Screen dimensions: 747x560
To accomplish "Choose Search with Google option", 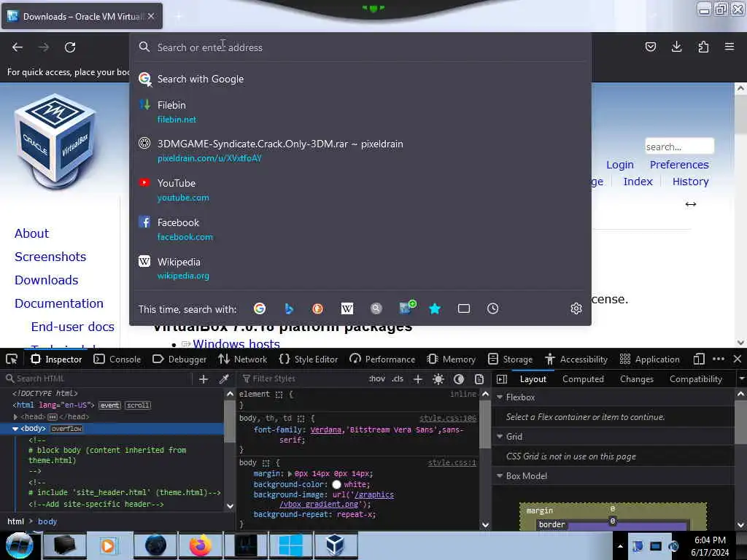I will (360, 79).
